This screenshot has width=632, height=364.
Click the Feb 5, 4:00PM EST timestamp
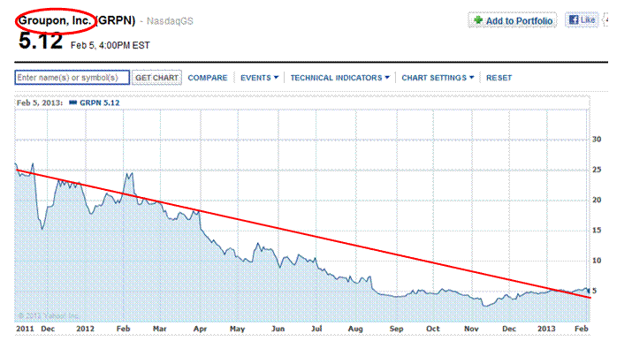pos(110,46)
